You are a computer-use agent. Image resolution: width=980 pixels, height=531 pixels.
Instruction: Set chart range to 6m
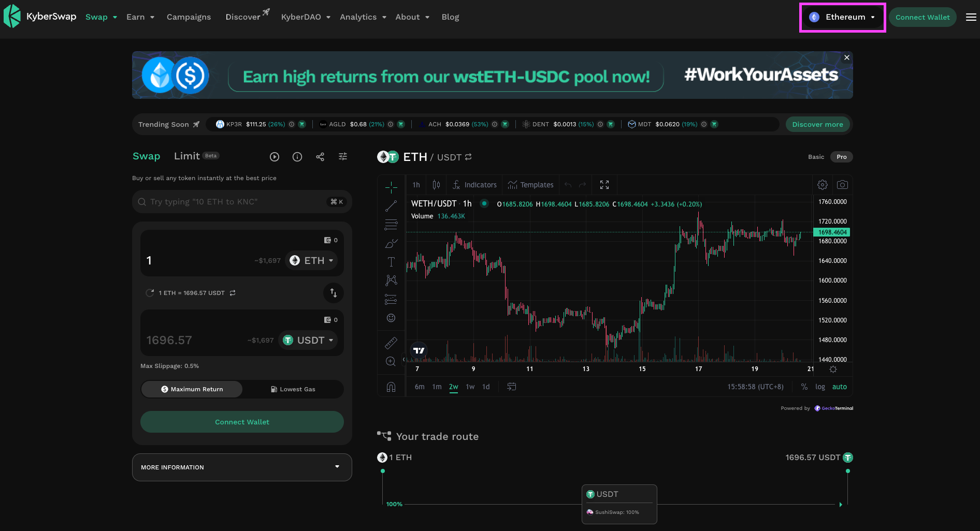(x=420, y=387)
